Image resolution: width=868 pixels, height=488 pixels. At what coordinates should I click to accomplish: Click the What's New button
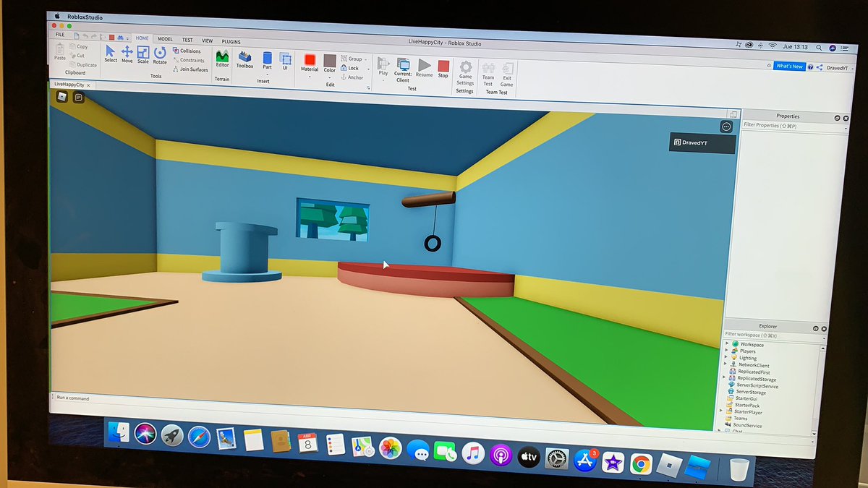(788, 66)
